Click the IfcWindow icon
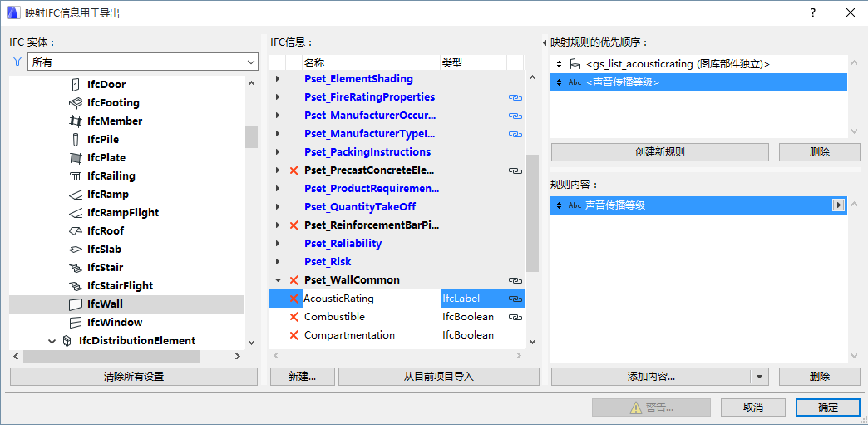This screenshot has height=425, width=868. point(75,323)
